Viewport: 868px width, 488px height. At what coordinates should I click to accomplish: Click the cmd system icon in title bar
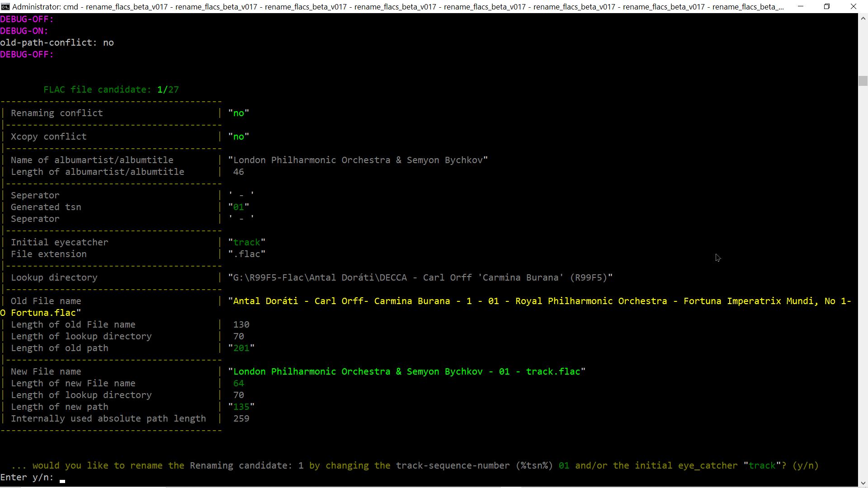(5, 7)
